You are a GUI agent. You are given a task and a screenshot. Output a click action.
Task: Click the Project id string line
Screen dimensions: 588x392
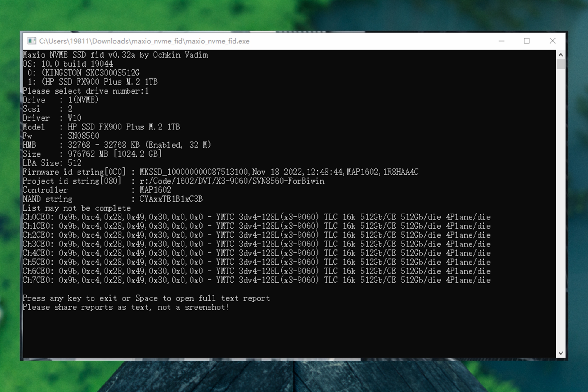tap(173, 181)
